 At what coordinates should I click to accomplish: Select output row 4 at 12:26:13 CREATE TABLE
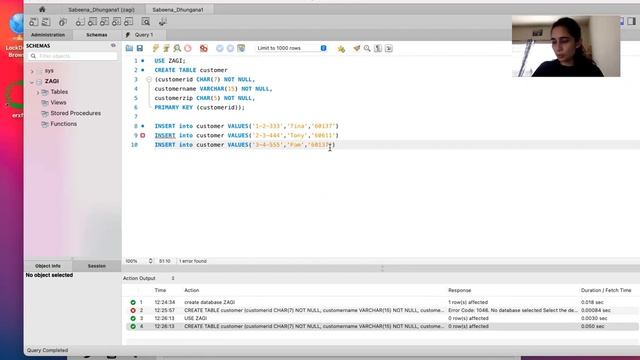(382, 326)
